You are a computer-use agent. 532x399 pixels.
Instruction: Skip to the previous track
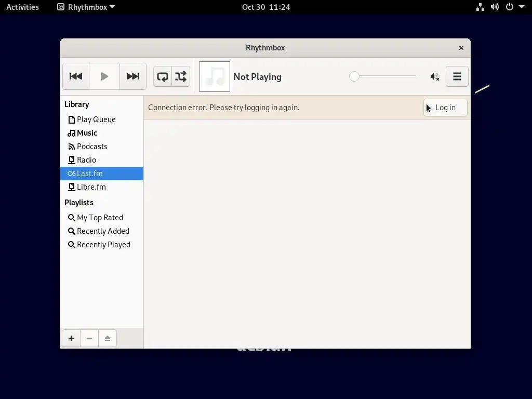(76, 76)
